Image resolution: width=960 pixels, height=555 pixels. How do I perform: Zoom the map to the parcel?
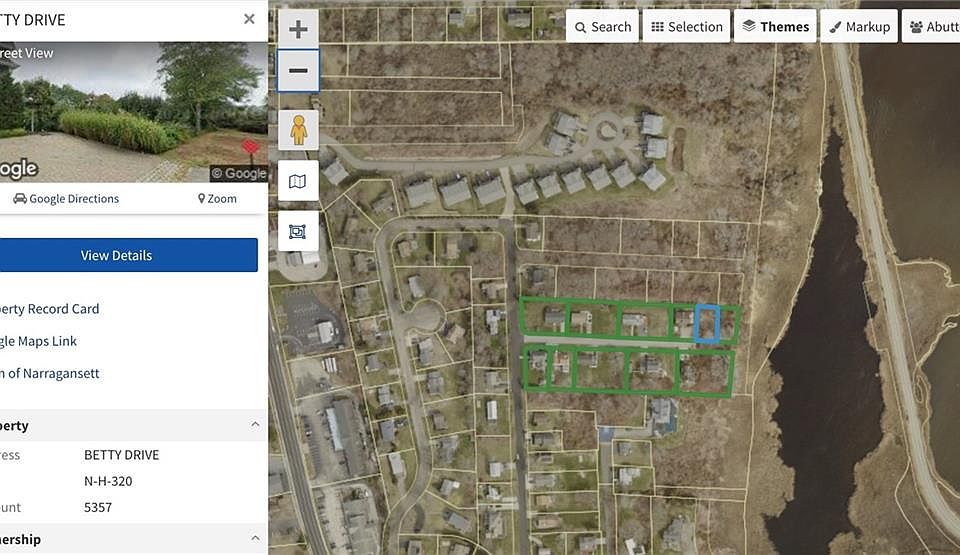(x=217, y=198)
